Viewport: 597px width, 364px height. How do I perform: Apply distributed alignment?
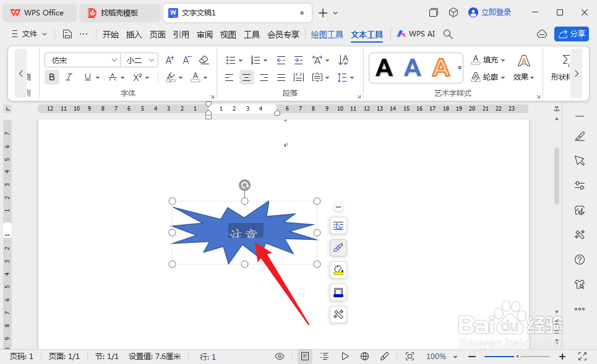coord(299,78)
